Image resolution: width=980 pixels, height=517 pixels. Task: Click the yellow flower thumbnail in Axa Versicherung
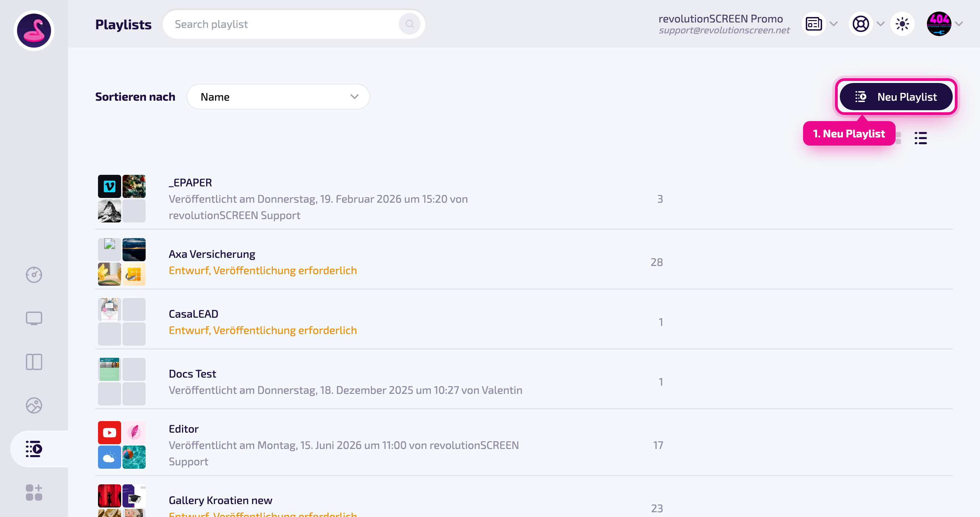110,274
